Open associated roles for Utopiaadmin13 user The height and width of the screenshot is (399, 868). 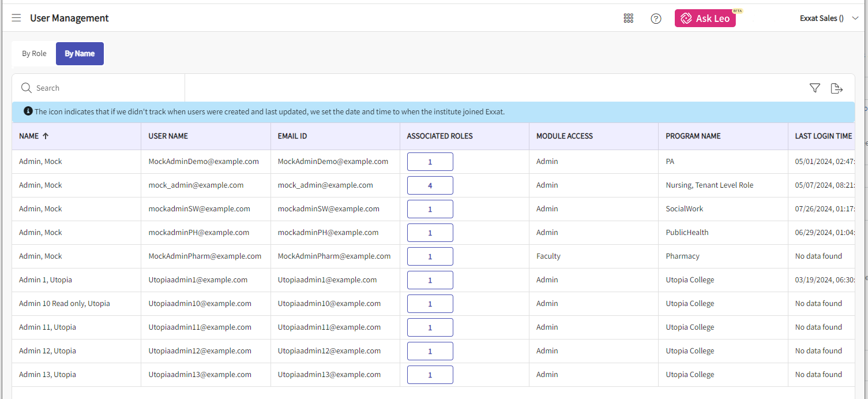coord(430,375)
